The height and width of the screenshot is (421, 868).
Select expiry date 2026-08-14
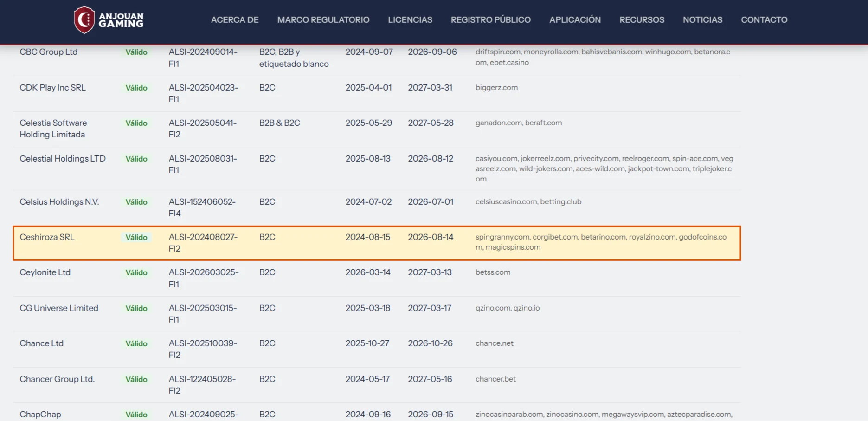pyautogui.click(x=431, y=237)
